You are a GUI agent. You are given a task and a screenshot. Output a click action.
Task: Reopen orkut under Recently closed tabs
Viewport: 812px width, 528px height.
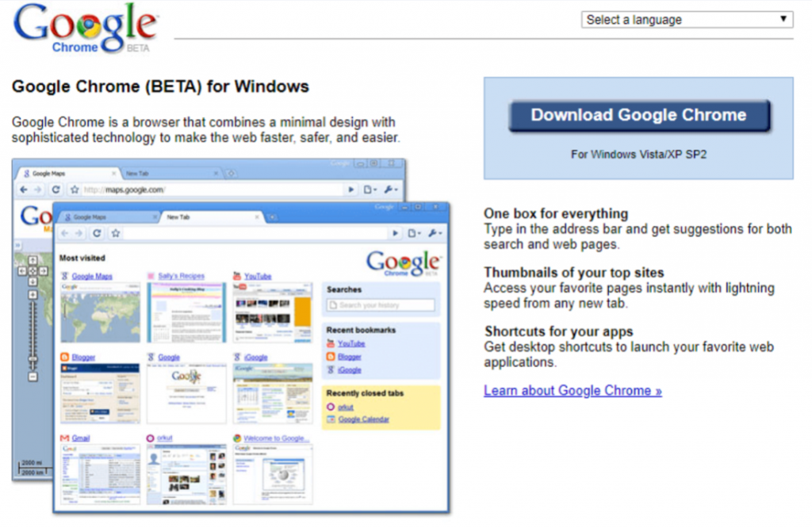click(x=346, y=407)
